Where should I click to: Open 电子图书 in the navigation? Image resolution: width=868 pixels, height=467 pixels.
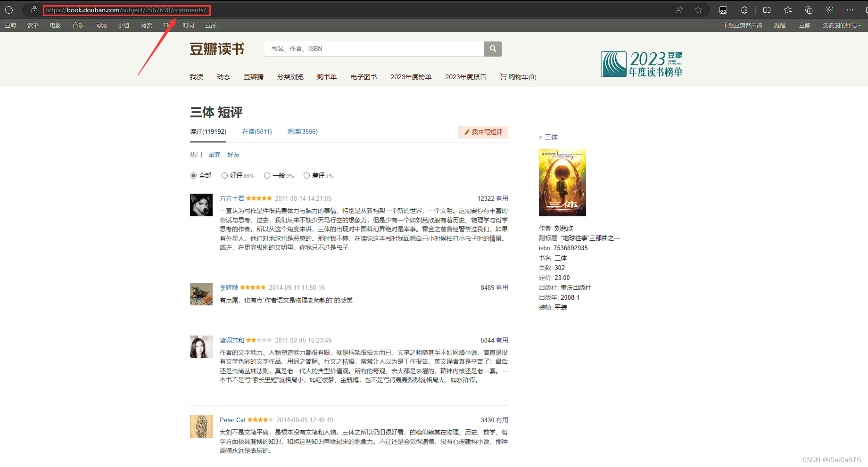coord(364,77)
